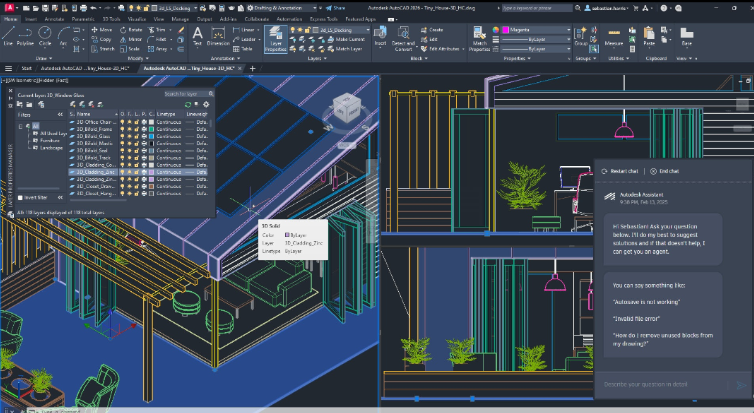Click the Plot printer icon in quick access
The width and height of the screenshot is (754, 413).
point(84,8)
